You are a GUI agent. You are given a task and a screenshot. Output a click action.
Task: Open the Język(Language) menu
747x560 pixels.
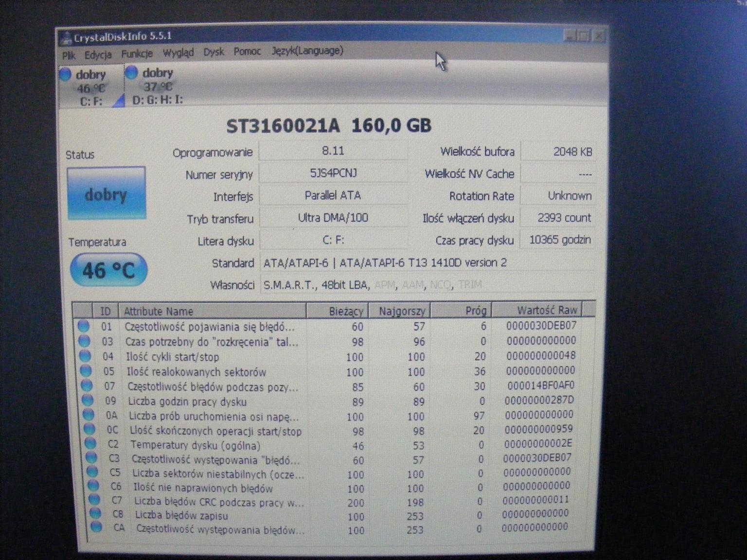pyautogui.click(x=307, y=51)
